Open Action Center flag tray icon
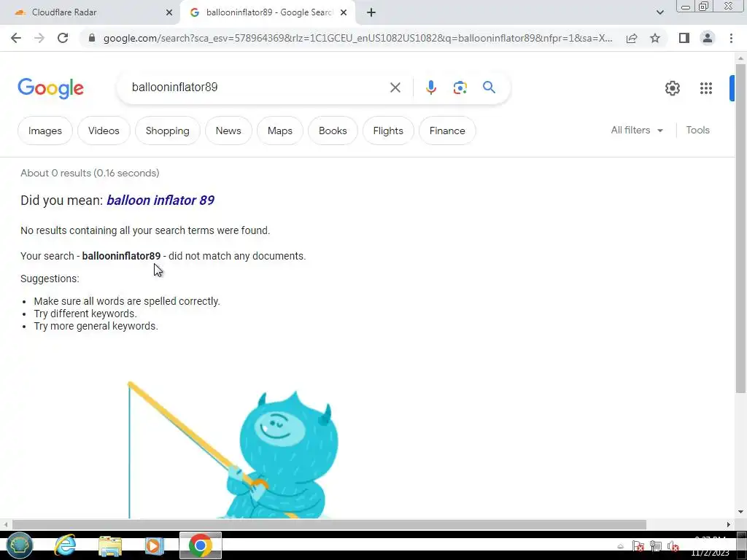This screenshot has width=747, height=560. (x=638, y=546)
